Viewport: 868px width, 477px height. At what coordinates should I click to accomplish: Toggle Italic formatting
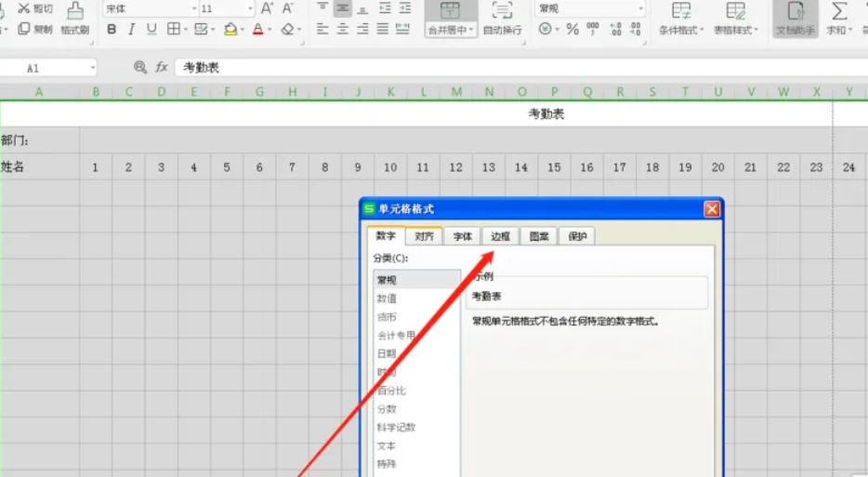[x=131, y=30]
